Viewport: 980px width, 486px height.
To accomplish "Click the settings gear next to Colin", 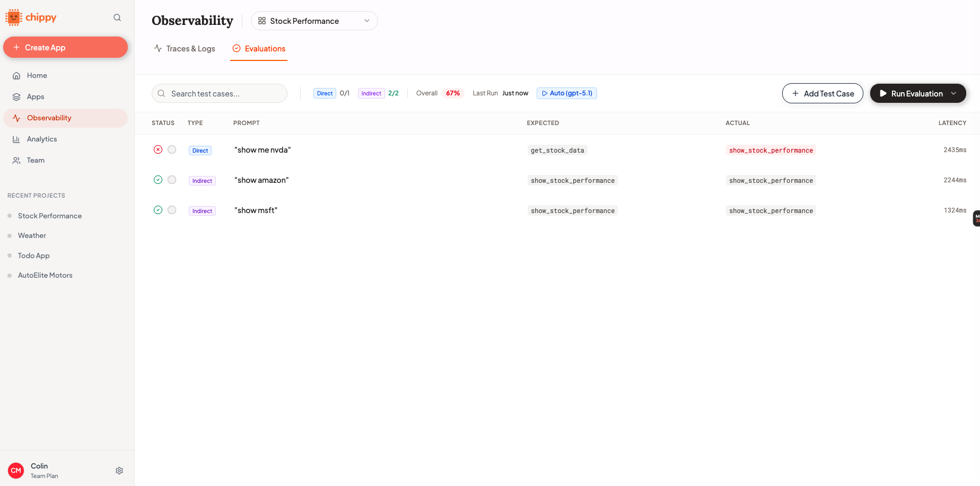I will tap(119, 471).
